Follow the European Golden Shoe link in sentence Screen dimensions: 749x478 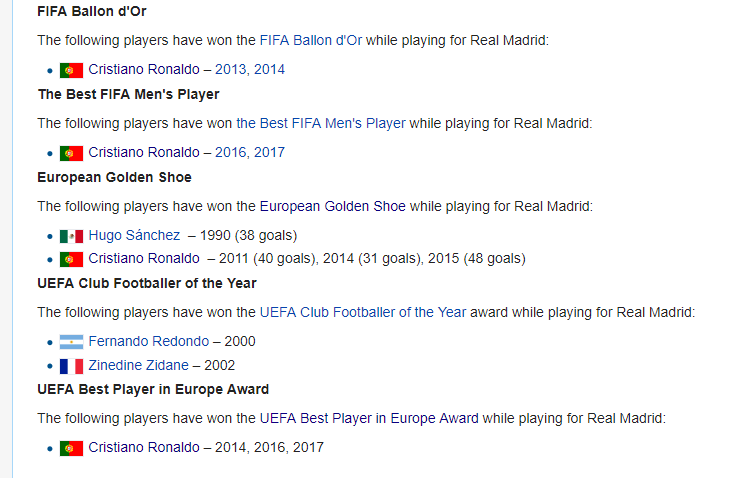click(x=333, y=207)
